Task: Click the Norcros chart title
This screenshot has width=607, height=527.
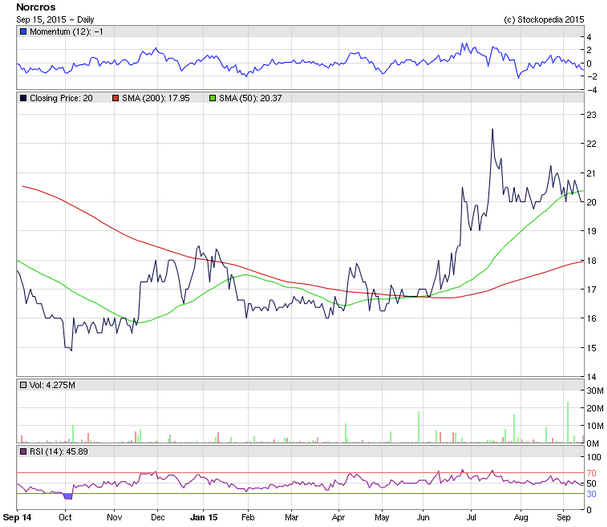Action: [x=36, y=7]
